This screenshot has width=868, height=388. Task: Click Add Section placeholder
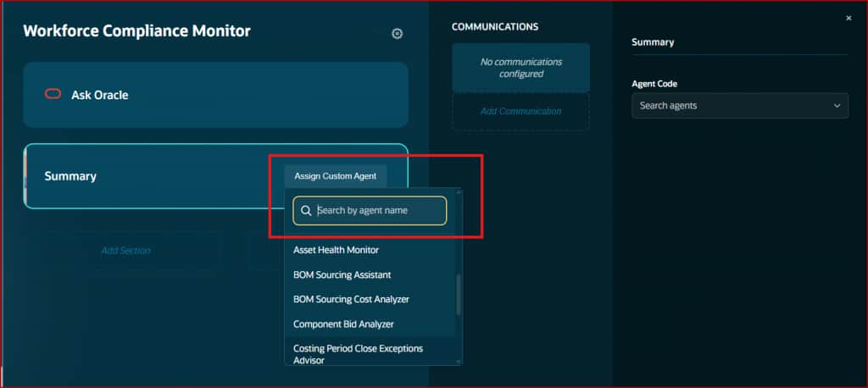click(x=125, y=251)
